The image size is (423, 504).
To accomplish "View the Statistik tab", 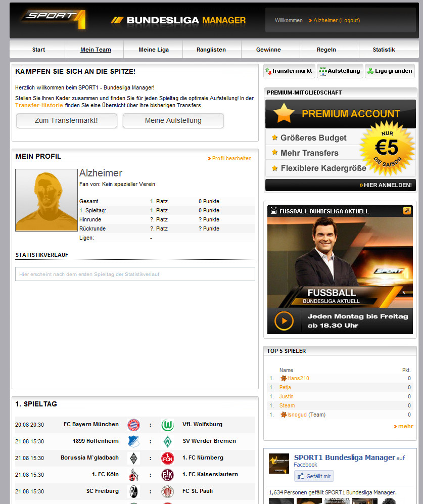I will click(x=384, y=50).
